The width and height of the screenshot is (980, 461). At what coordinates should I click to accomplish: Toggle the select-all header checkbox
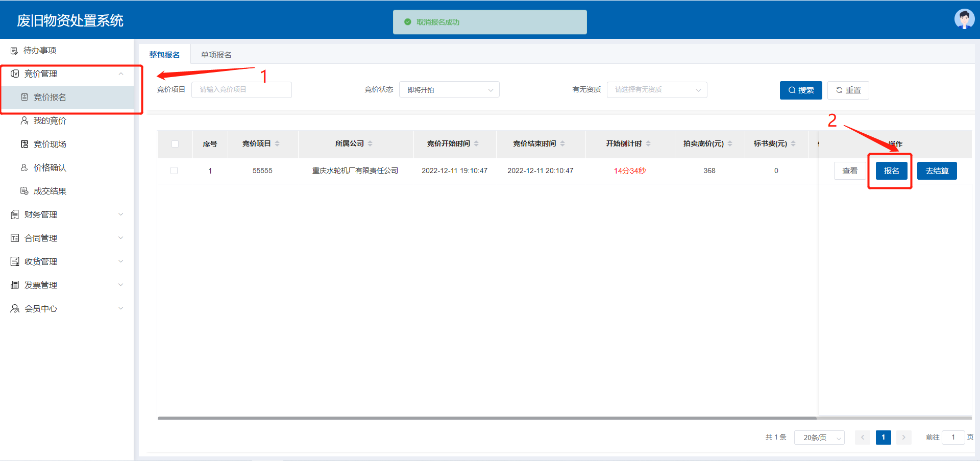(x=175, y=144)
